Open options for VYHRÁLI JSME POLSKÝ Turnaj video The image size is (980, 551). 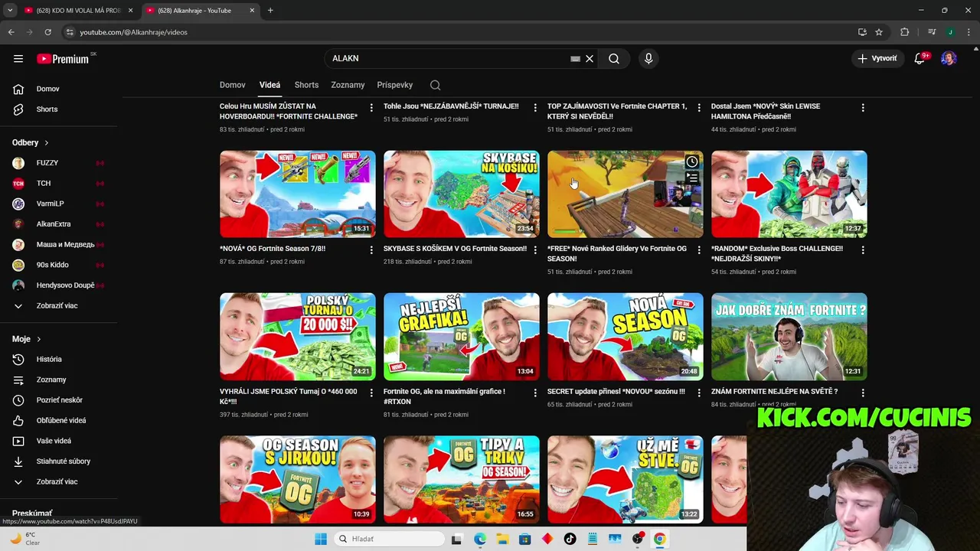371,393
